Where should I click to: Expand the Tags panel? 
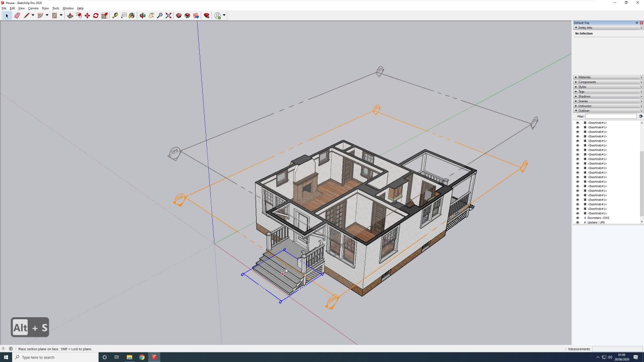581,92
